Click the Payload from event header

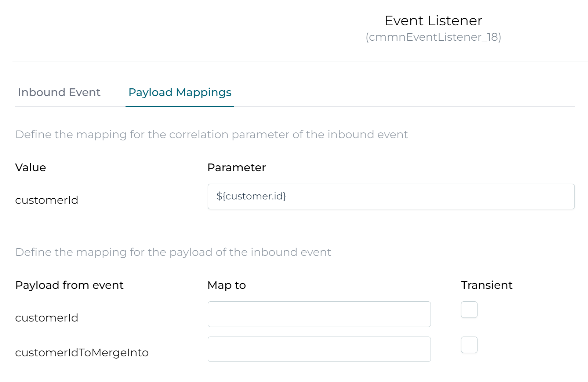69,285
